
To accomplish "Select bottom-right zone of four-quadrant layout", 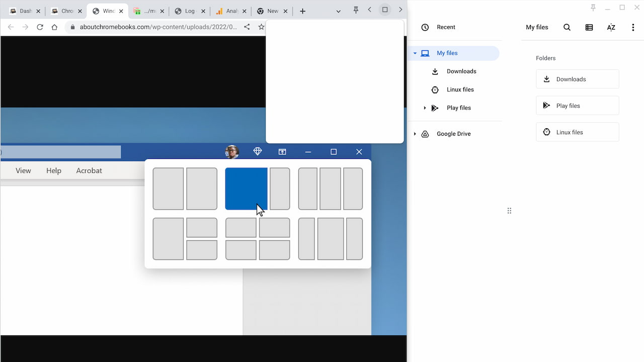I will click(275, 250).
